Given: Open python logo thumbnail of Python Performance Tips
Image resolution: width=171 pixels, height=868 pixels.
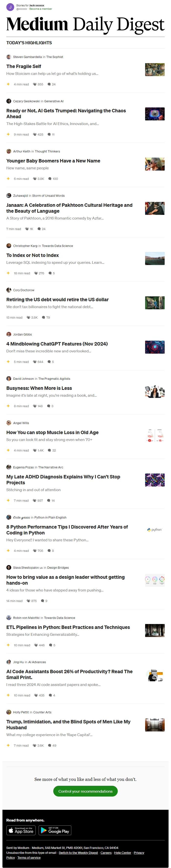Looking at the screenshot, I should [x=155, y=530].
